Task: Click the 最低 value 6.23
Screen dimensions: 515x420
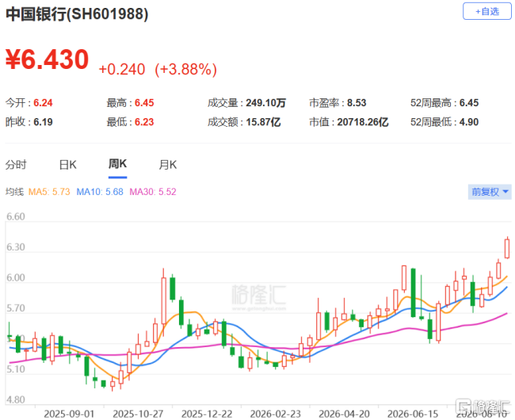Action: tap(144, 122)
